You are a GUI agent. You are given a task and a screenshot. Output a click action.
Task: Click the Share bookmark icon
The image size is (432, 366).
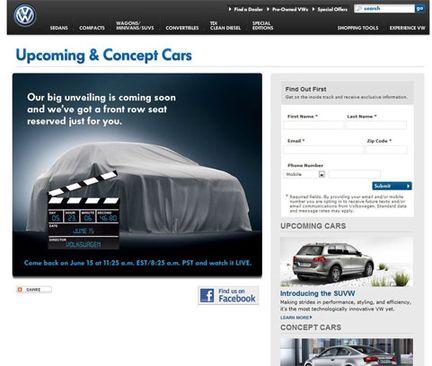(20, 290)
